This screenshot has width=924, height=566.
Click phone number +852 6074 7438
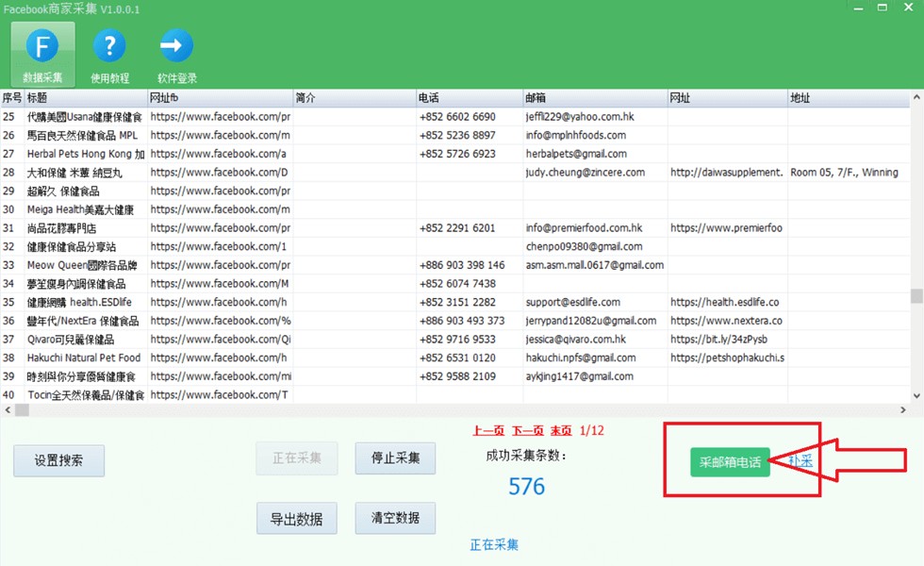click(457, 284)
